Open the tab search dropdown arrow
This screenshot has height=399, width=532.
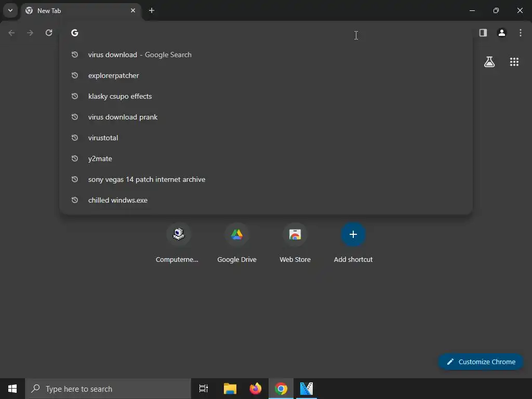(x=10, y=10)
